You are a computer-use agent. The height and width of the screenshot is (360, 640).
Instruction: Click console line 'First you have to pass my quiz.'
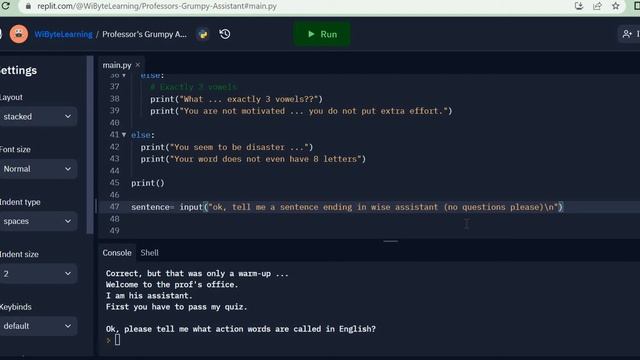point(176,307)
